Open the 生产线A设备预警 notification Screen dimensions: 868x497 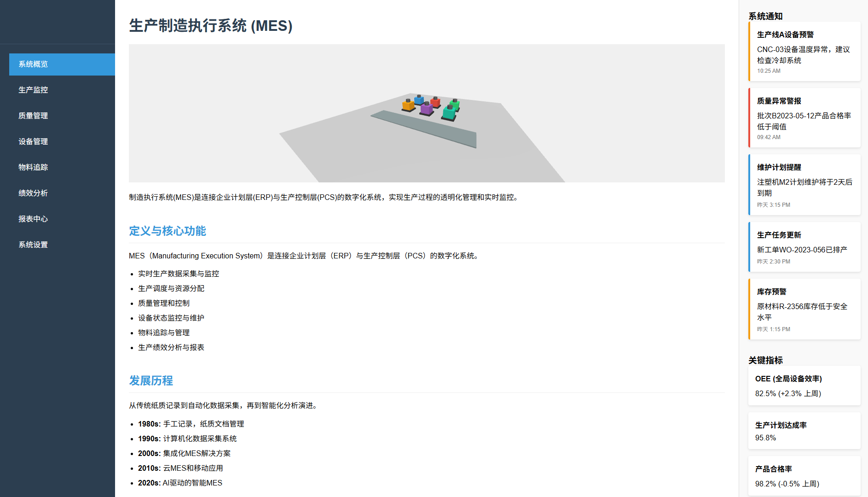coord(804,52)
